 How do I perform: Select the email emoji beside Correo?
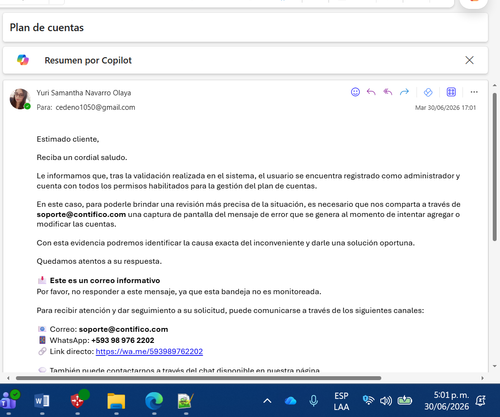pyautogui.click(x=42, y=329)
